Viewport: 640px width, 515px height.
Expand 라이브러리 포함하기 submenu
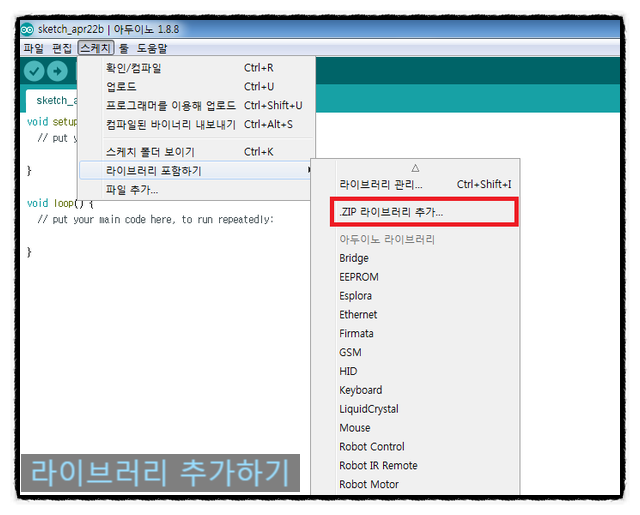tap(153, 171)
